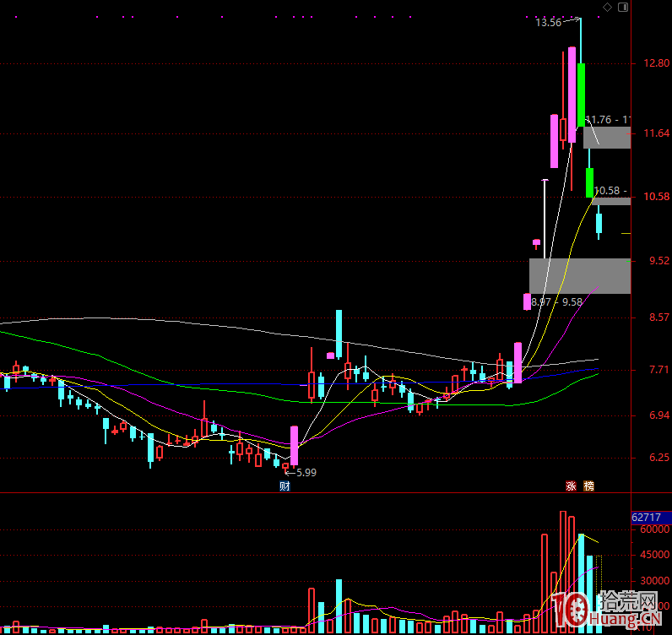The image size is (672, 635).
Task: Select the white T-shaped candle near 10.58
Action: pos(545,219)
